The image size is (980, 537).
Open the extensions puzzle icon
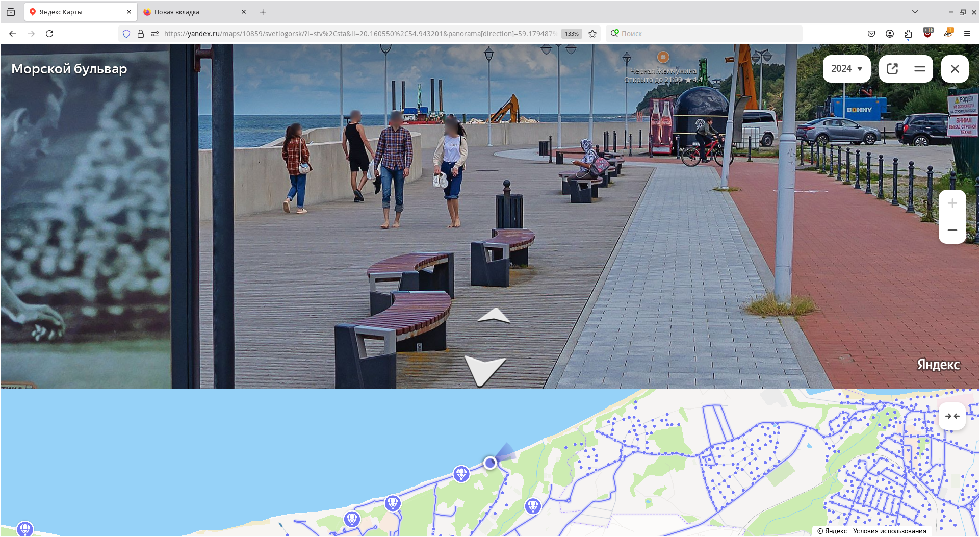pyautogui.click(x=908, y=34)
